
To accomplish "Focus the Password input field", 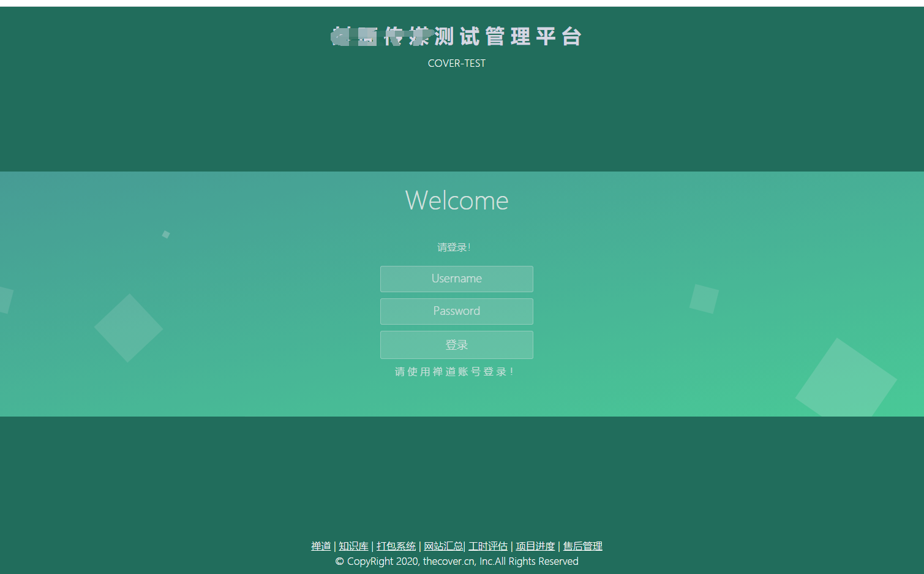I will (x=457, y=311).
